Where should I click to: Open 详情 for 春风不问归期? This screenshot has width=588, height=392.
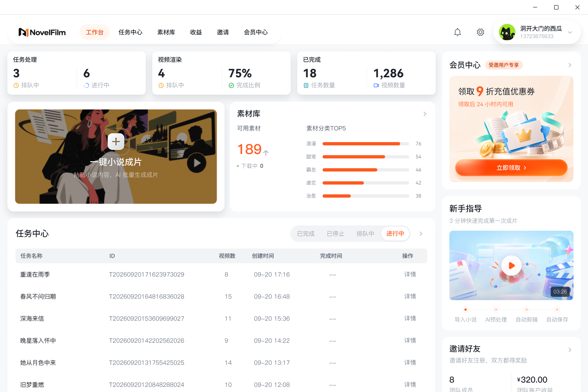click(410, 296)
